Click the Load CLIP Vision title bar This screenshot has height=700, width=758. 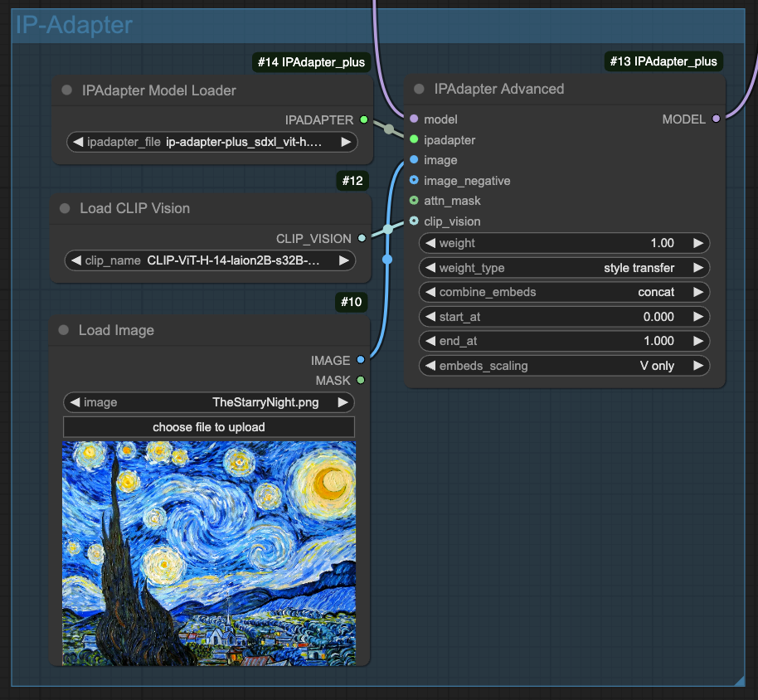point(211,208)
